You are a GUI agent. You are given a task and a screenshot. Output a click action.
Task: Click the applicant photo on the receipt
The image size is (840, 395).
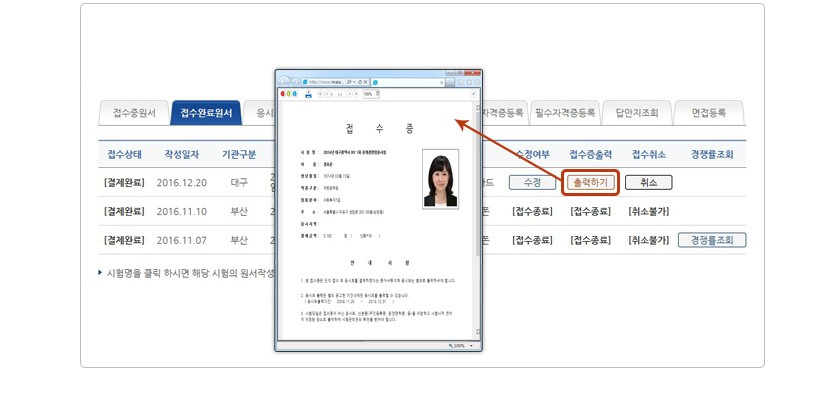coord(440,179)
